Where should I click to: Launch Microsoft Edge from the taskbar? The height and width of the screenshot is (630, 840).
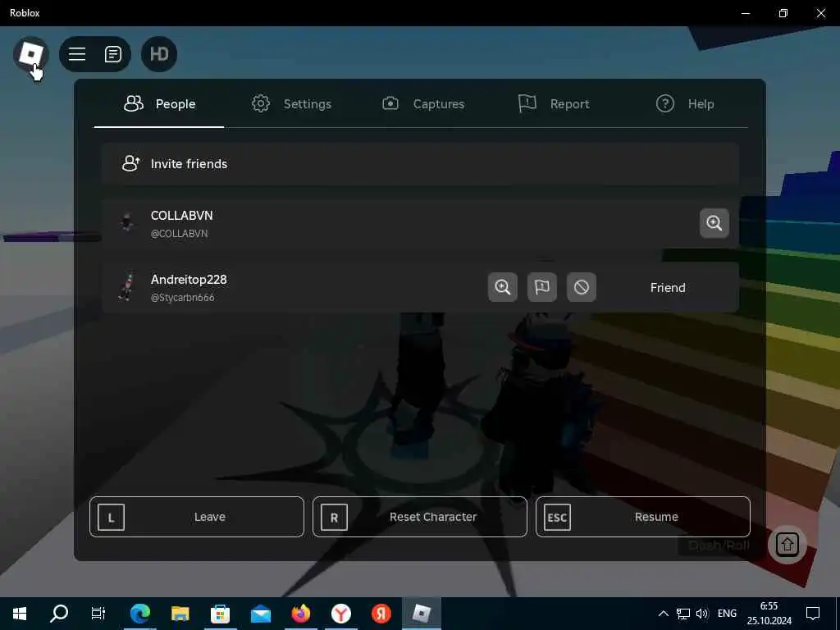[x=140, y=614]
